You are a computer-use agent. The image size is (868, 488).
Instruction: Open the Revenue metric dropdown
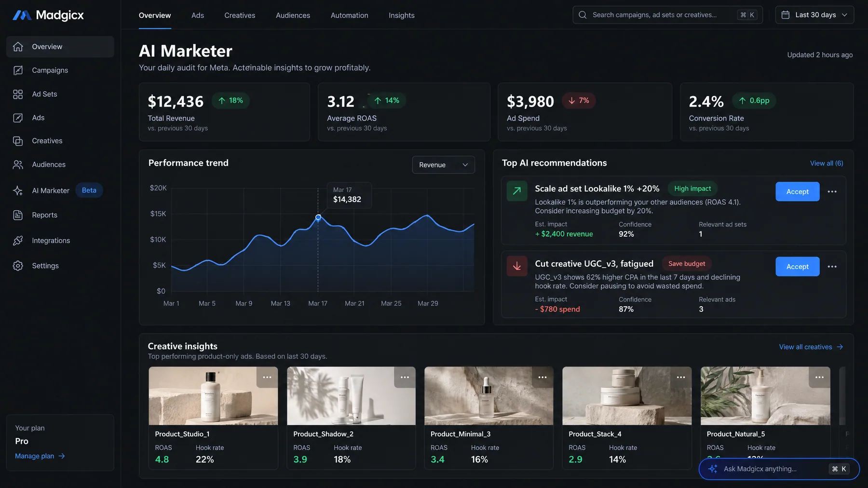pyautogui.click(x=443, y=165)
